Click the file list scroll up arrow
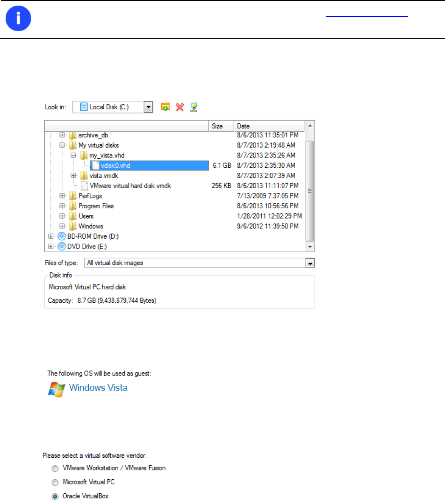This screenshot has width=445, height=504. tap(310, 126)
